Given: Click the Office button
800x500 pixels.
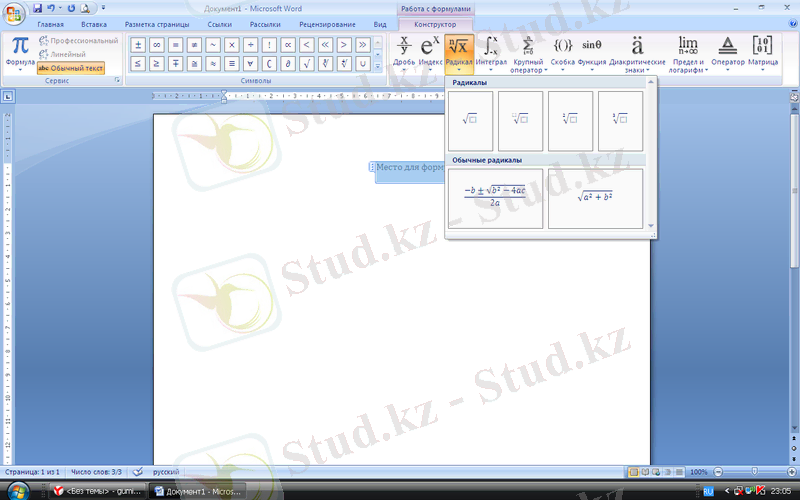Looking at the screenshot, I should pos(14,14).
